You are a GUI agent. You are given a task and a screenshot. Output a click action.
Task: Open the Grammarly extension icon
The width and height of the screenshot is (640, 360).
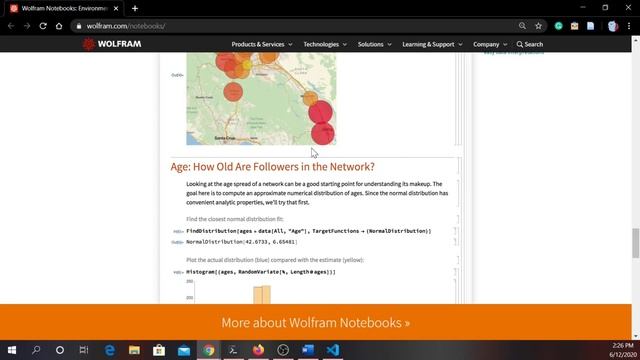point(558,26)
